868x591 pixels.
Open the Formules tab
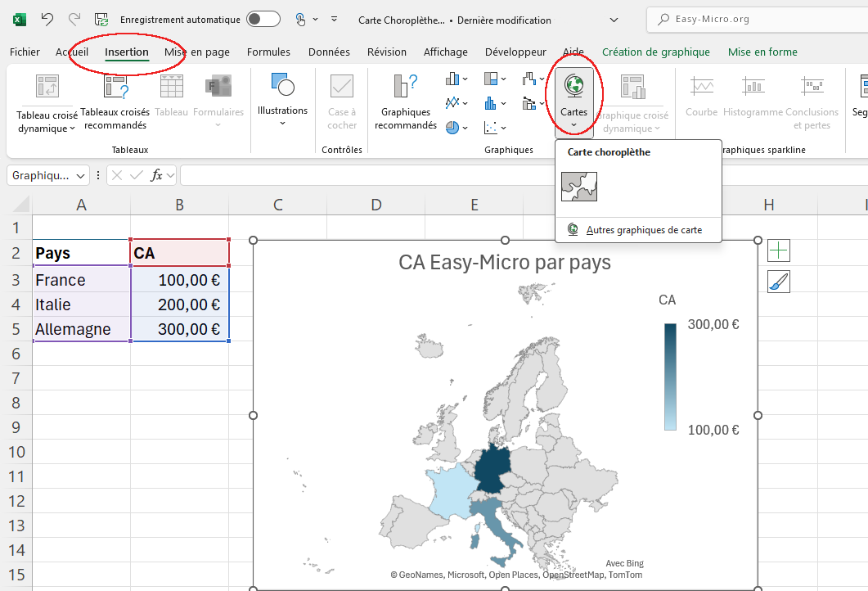click(x=268, y=52)
